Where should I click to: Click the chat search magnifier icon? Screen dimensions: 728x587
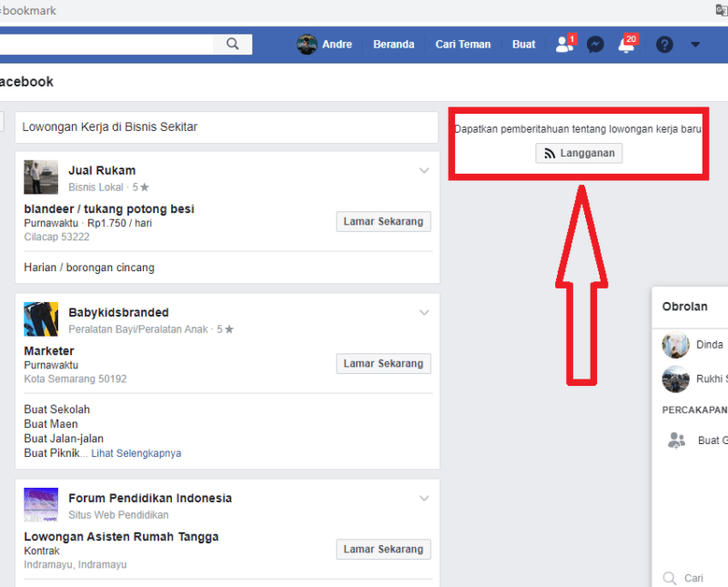[x=670, y=578]
